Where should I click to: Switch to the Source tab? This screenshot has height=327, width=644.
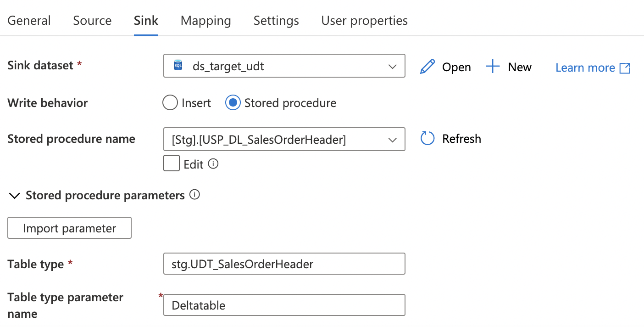pyautogui.click(x=92, y=21)
